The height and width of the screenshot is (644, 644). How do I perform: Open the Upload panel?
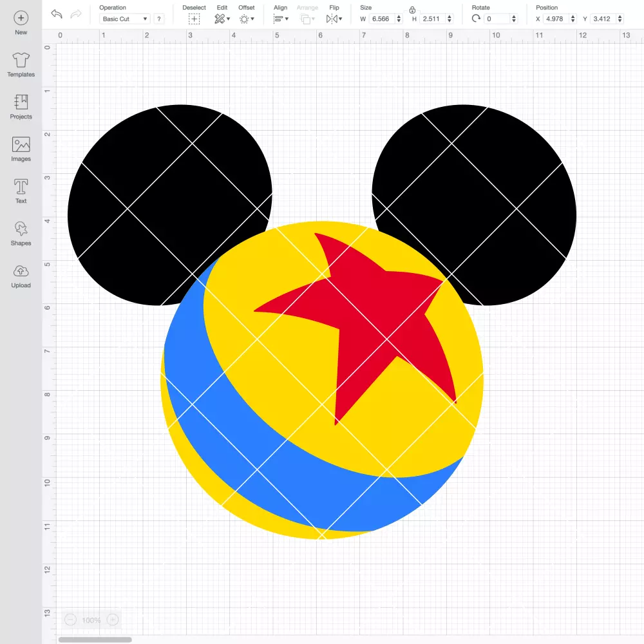[x=21, y=276]
